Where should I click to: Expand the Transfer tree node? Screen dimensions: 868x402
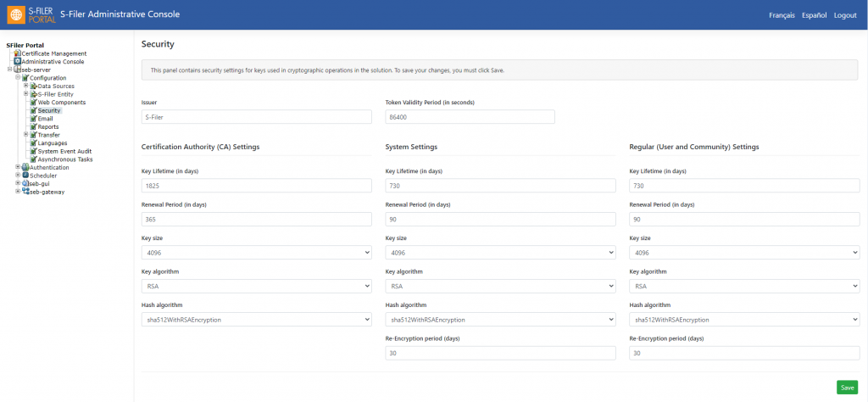(25, 135)
